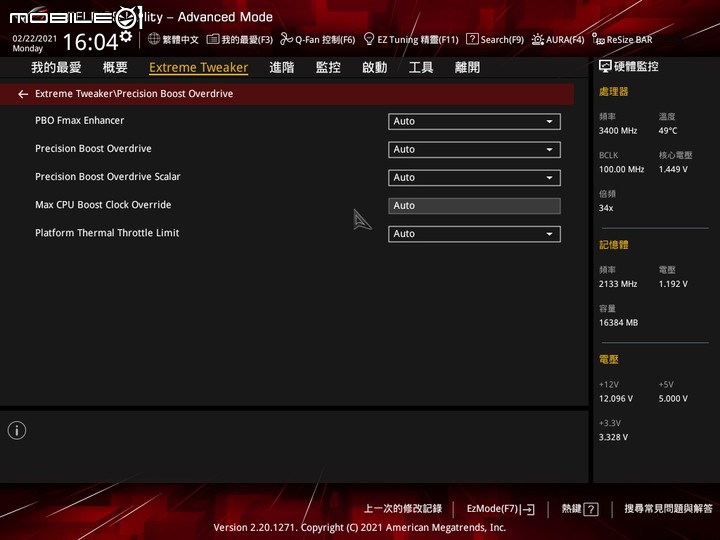Click the 電壓 section heading
Screen dimensions: 720x540
tap(608, 359)
